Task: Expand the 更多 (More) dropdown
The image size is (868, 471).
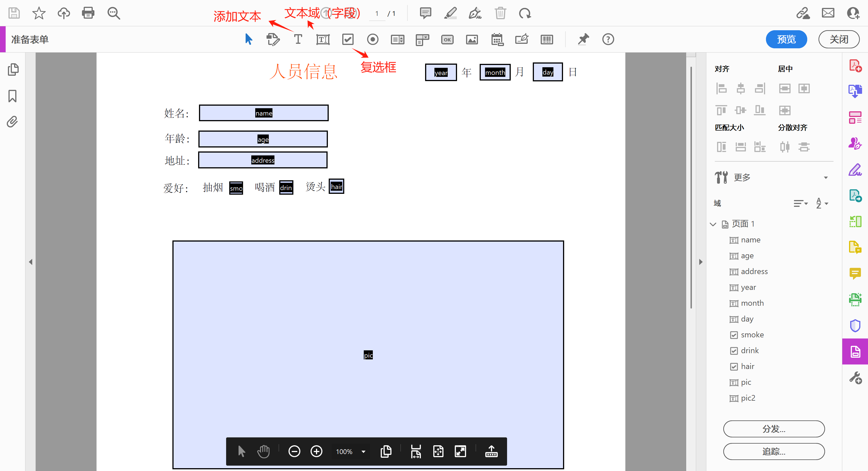Action: [x=826, y=177]
